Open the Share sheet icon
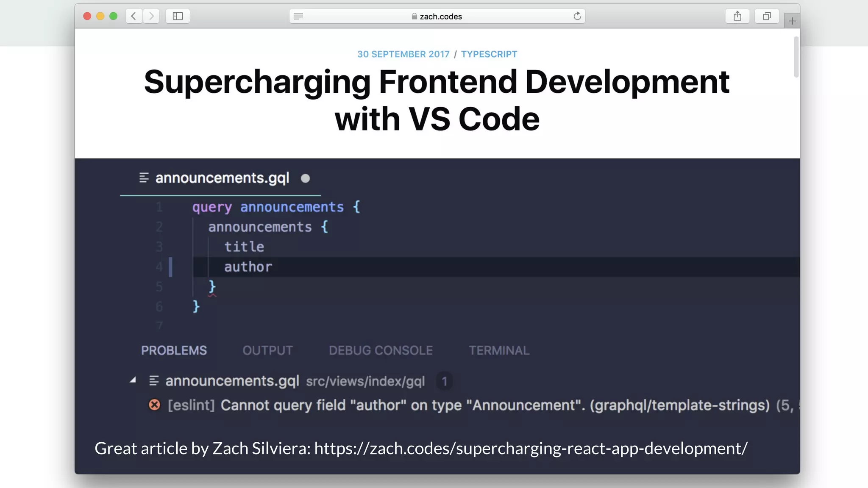Image resolution: width=868 pixels, height=488 pixels. point(737,16)
